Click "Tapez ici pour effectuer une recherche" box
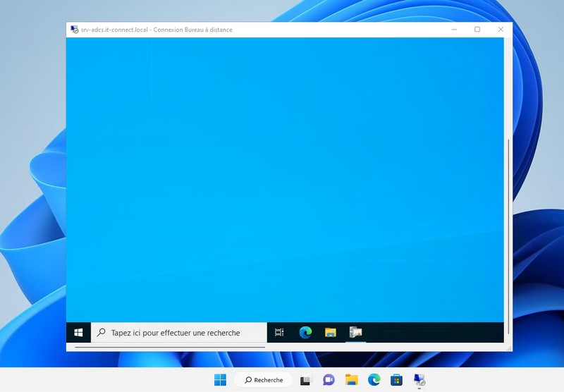This screenshot has height=392, width=564. pos(180,333)
